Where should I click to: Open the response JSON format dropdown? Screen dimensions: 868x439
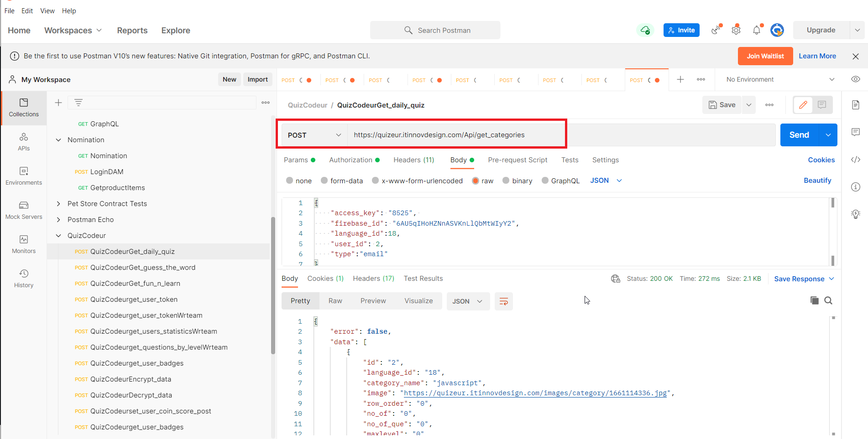coord(468,301)
